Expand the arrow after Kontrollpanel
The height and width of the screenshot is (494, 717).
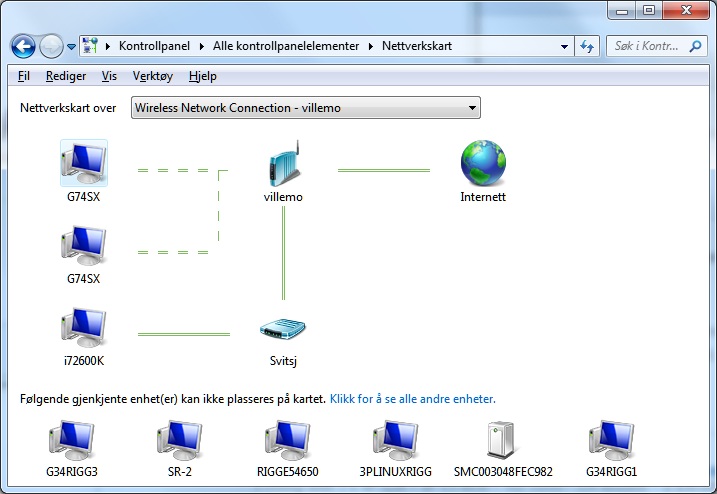click(202, 46)
